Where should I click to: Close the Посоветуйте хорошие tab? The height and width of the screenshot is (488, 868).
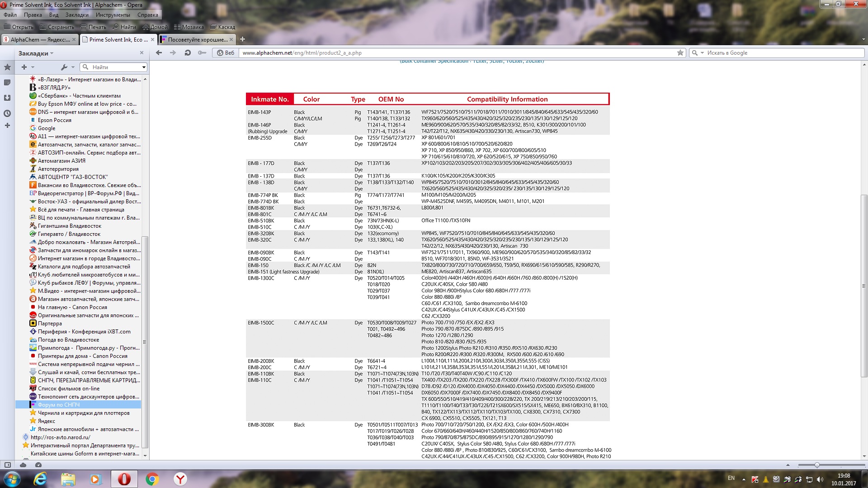[x=231, y=40]
